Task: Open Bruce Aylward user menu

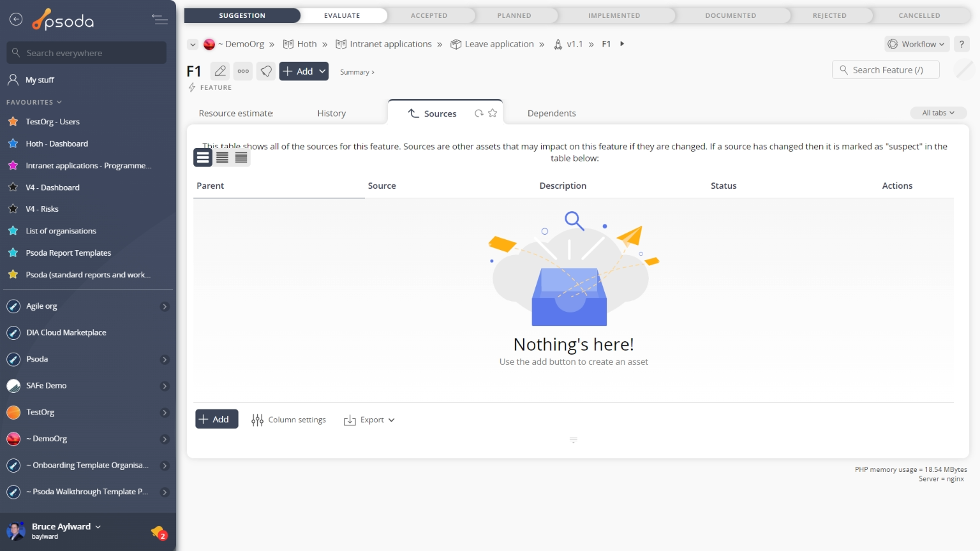Action: click(x=66, y=527)
